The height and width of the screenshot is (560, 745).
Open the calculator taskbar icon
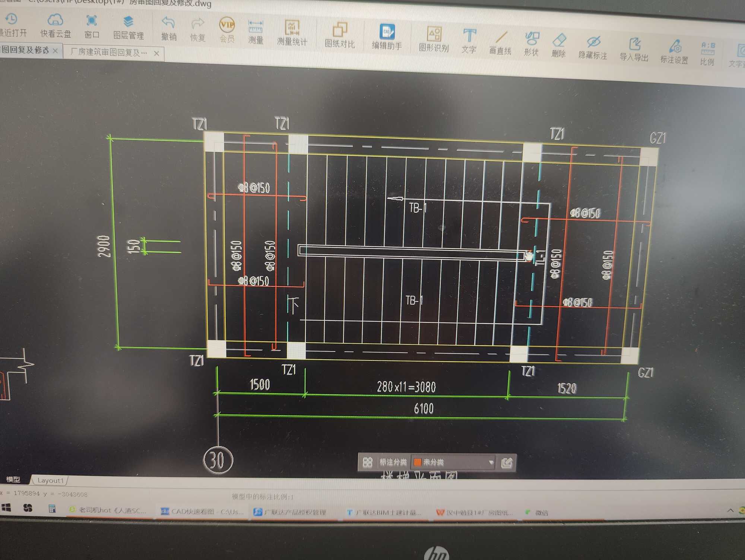[52, 509]
